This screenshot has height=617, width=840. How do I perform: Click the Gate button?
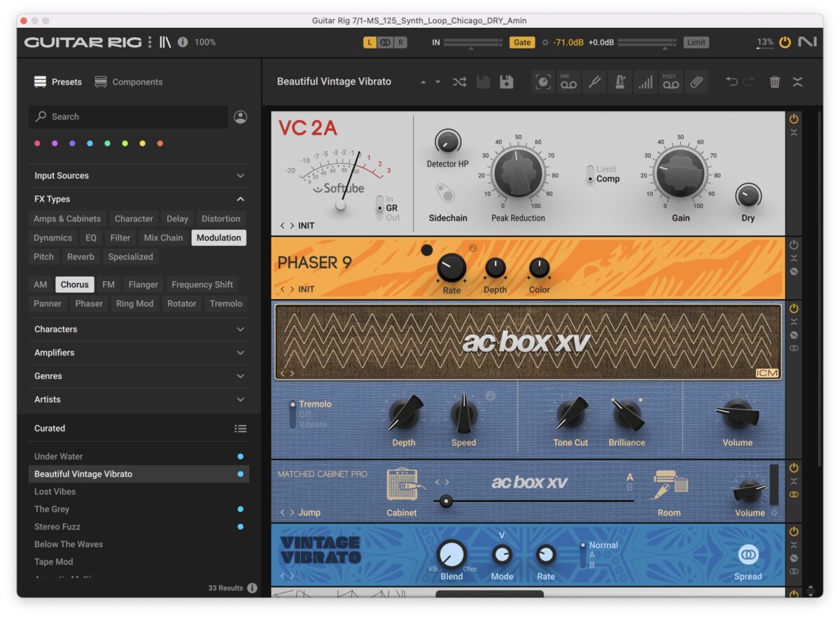click(522, 42)
